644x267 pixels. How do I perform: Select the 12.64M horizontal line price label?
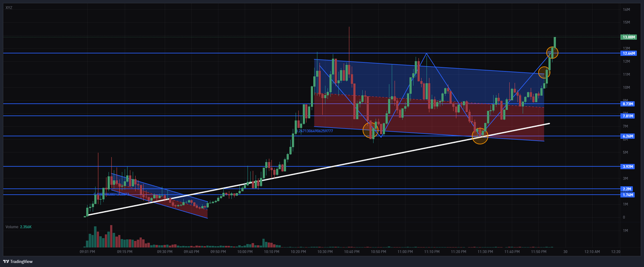pos(628,53)
